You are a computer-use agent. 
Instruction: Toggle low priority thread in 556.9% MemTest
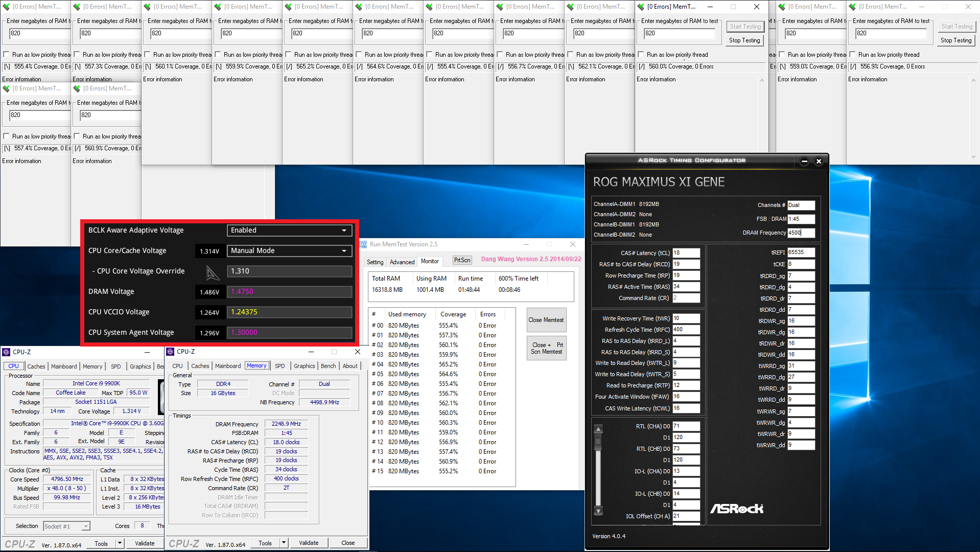[x=852, y=54]
